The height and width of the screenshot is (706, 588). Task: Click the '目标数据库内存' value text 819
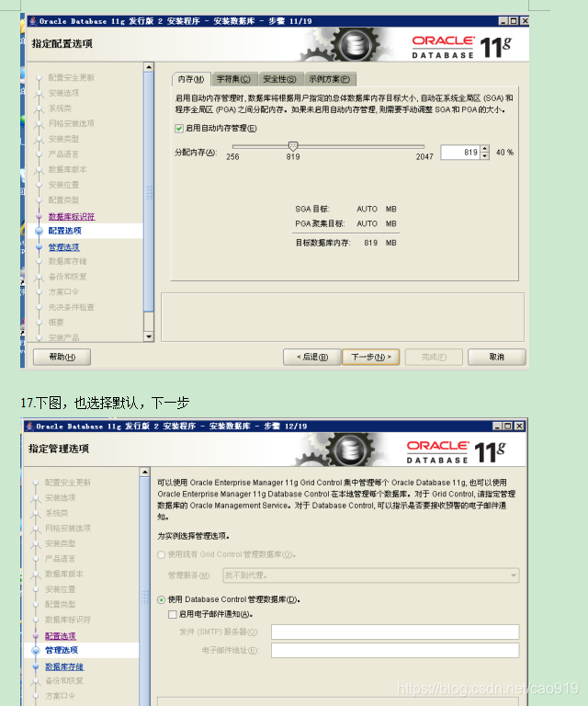point(370,243)
